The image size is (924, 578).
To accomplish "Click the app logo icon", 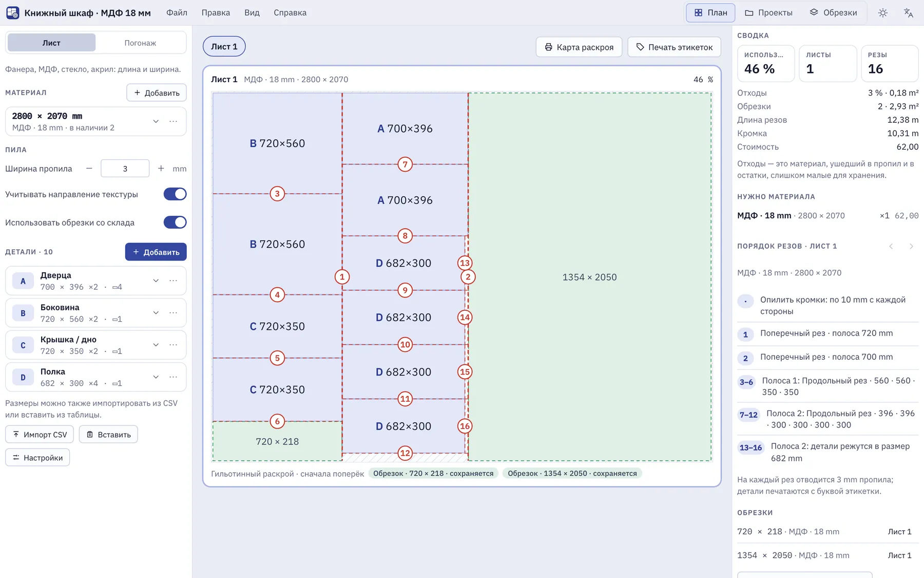I will point(12,12).
